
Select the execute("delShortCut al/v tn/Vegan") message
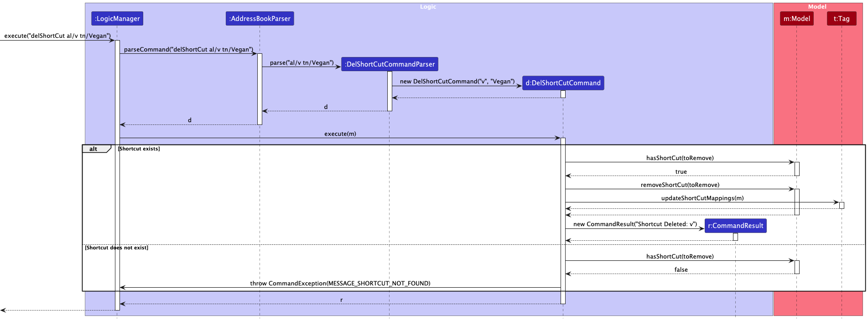57,36
